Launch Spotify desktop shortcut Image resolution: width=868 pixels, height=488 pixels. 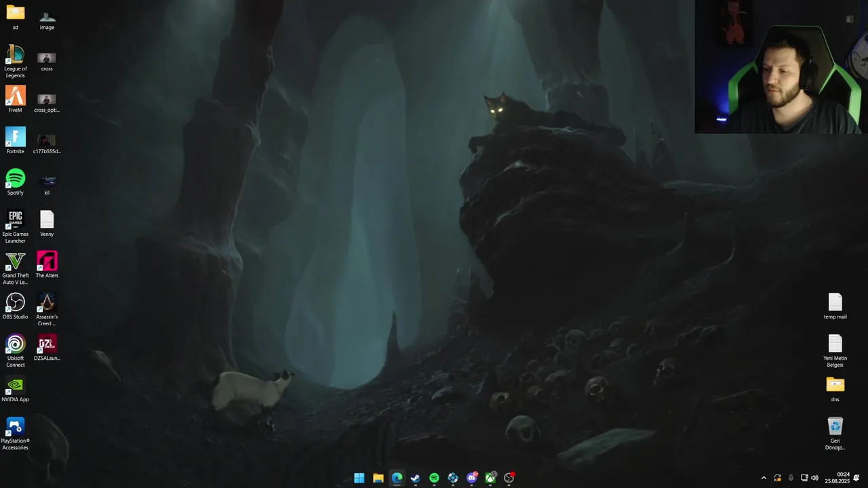click(15, 182)
